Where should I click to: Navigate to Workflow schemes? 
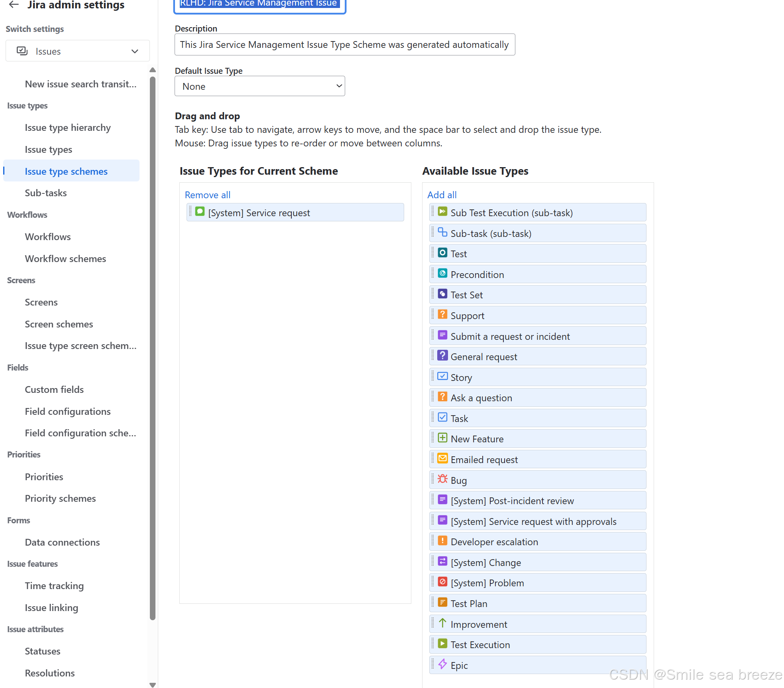point(65,258)
